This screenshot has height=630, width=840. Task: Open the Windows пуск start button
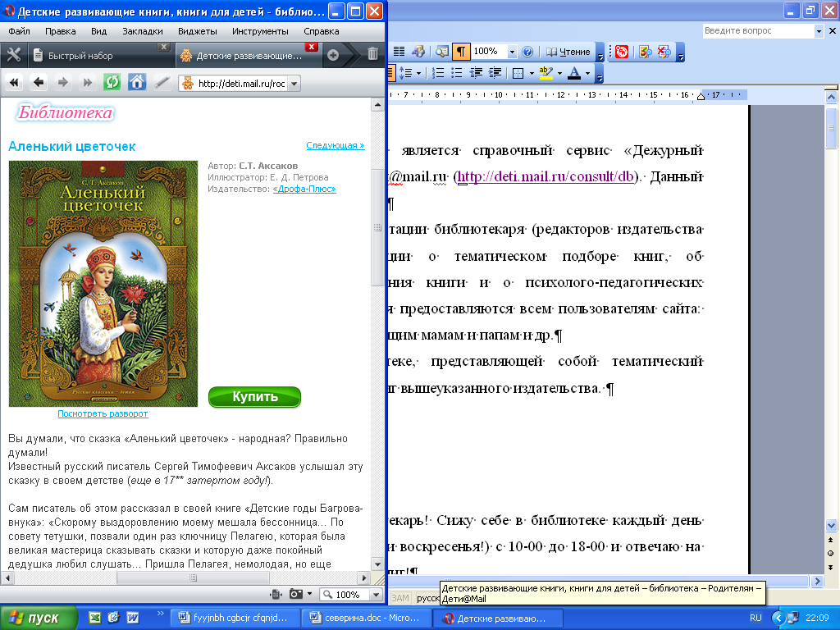[x=39, y=618]
